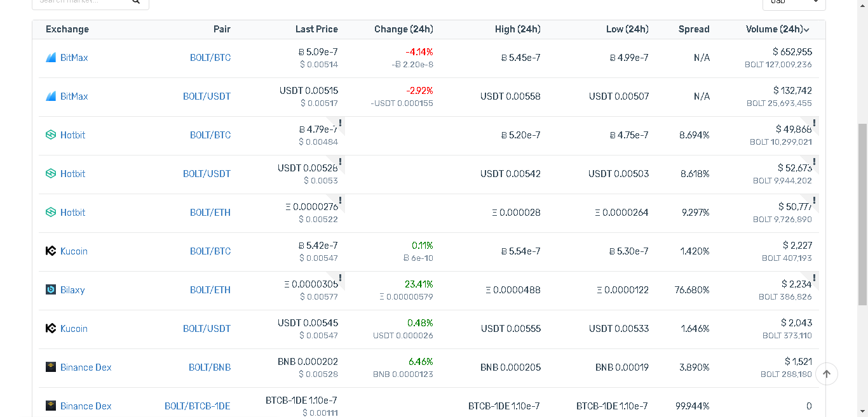Viewport: 868px width, 417px height.
Task: Sort by Volume (24h) column arrow
Action: (x=806, y=30)
